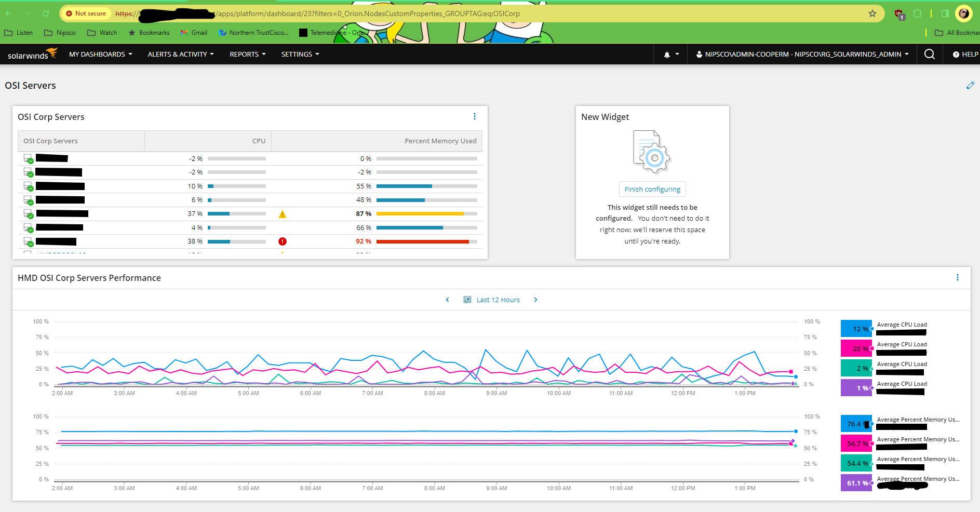Open the search magnifier in SolarWinds navbar
The width and height of the screenshot is (980, 512).
(x=930, y=54)
